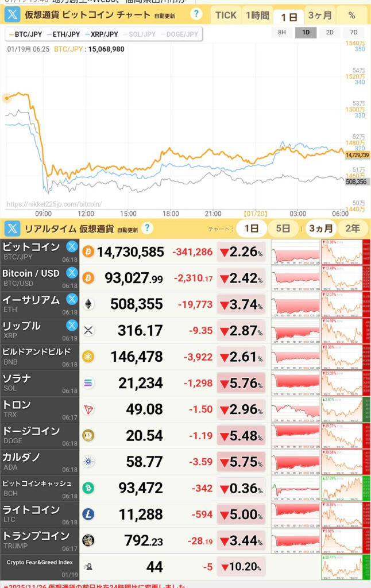The width and height of the screenshot is (371, 588).
Task: Click the Dogecoin coin icon
Action: [88, 436]
